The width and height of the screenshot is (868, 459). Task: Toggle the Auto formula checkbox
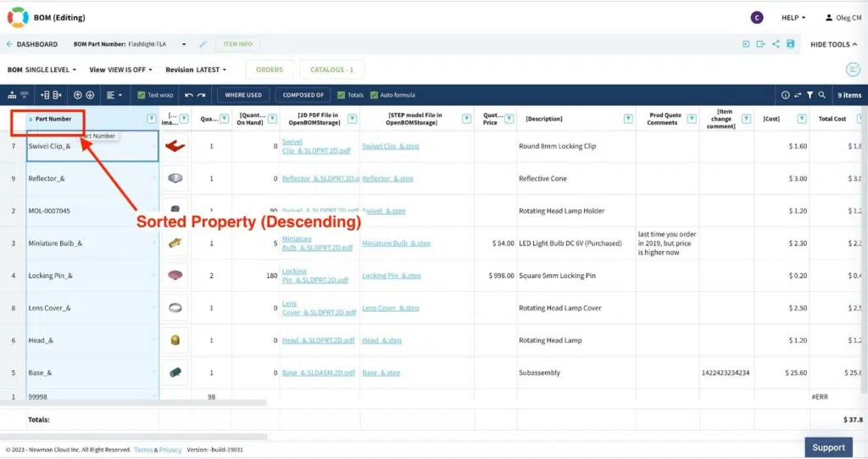374,95
